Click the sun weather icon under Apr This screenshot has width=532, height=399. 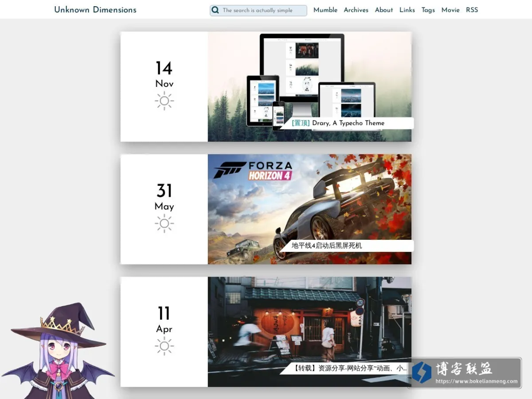point(164,346)
